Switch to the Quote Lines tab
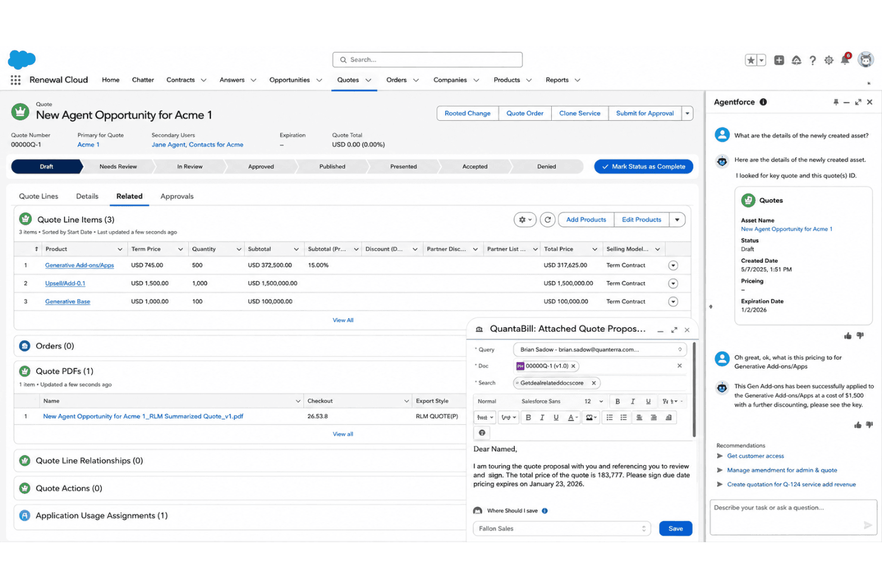 tap(39, 197)
